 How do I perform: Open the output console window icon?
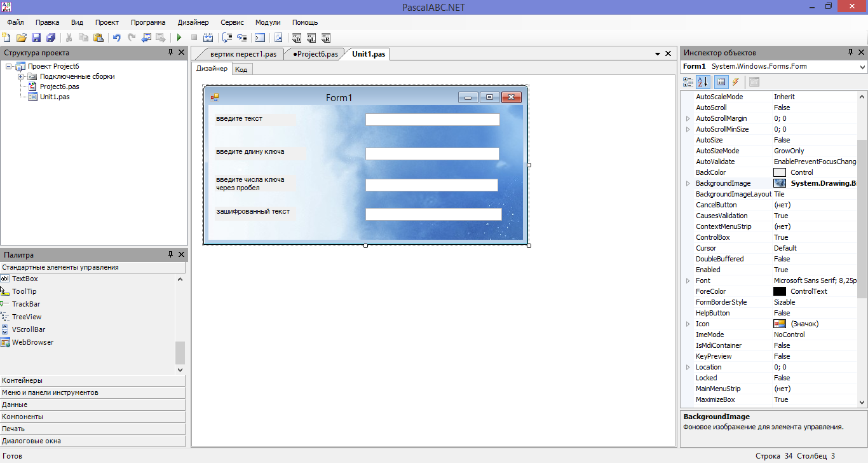[x=260, y=38]
